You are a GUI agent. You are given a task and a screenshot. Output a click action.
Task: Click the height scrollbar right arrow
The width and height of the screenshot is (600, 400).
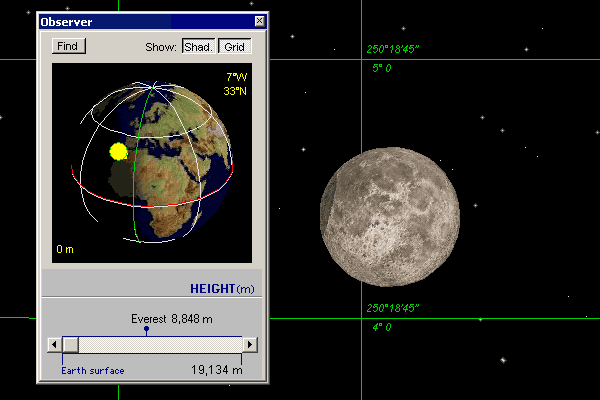pos(250,344)
